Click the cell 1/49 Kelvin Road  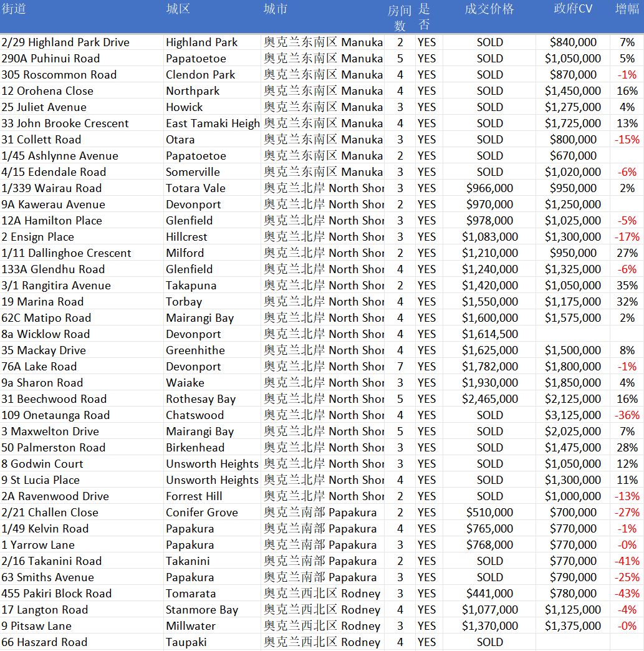click(x=45, y=528)
